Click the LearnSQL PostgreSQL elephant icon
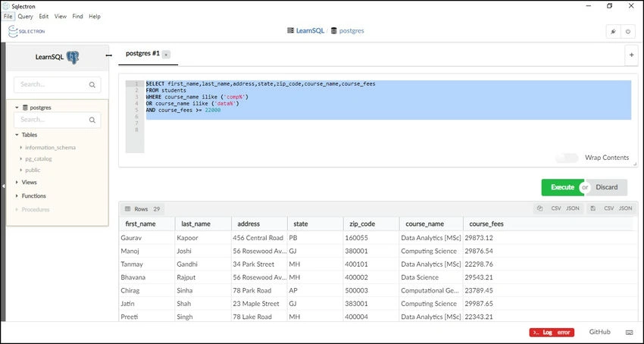 point(73,57)
